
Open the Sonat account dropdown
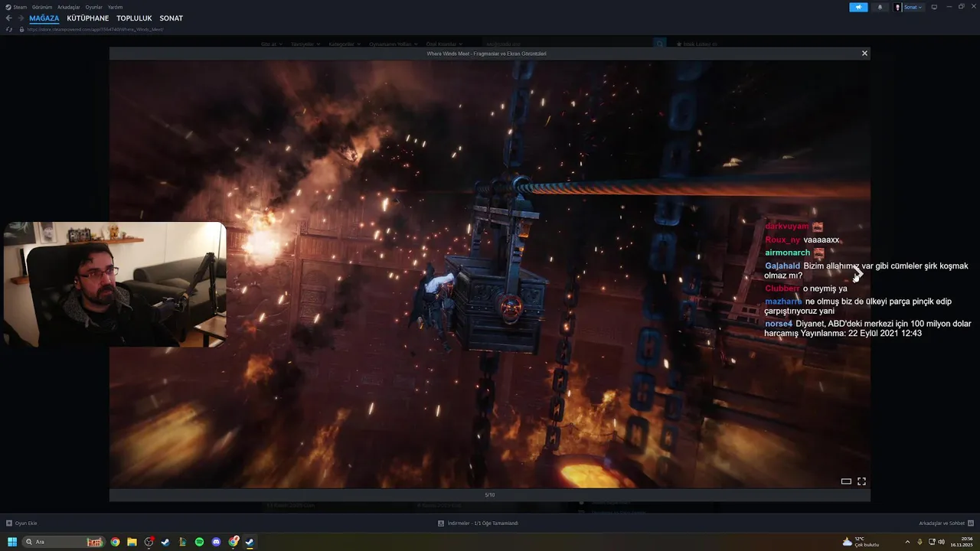913,7
